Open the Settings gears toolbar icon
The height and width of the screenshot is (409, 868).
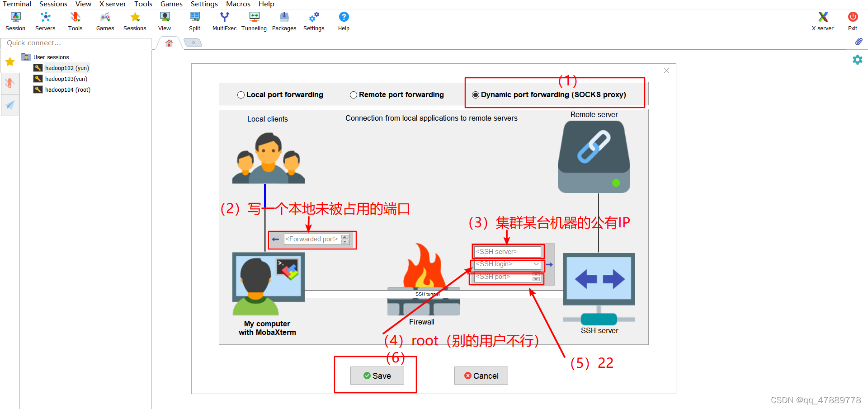coord(314,21)
